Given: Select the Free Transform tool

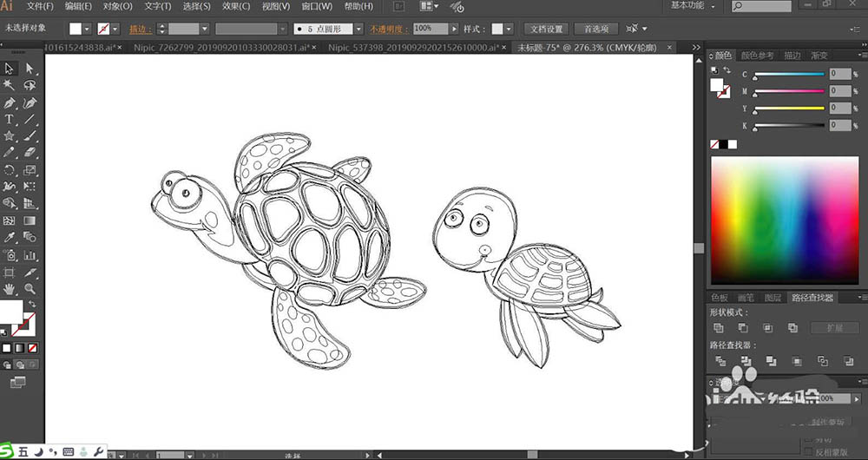Looking at the screenshot, I should [x=30, y=187].
